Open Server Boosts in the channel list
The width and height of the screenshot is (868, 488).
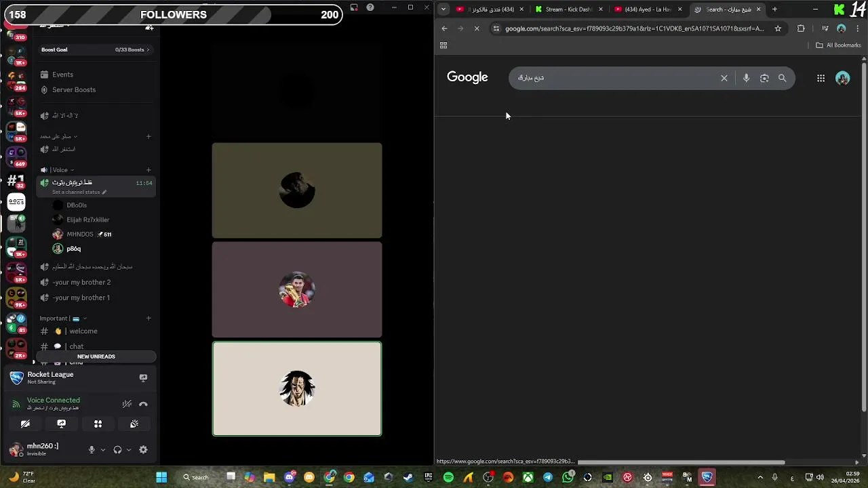point(74,89)
